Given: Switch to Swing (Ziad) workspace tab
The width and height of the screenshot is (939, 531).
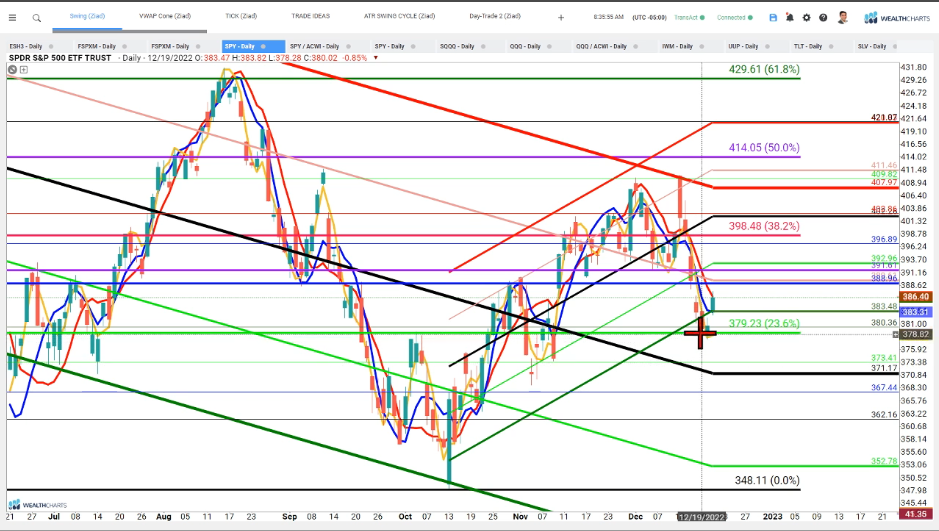Looking at the screenshot, I should pyautogui.click(x=87, y=16).
